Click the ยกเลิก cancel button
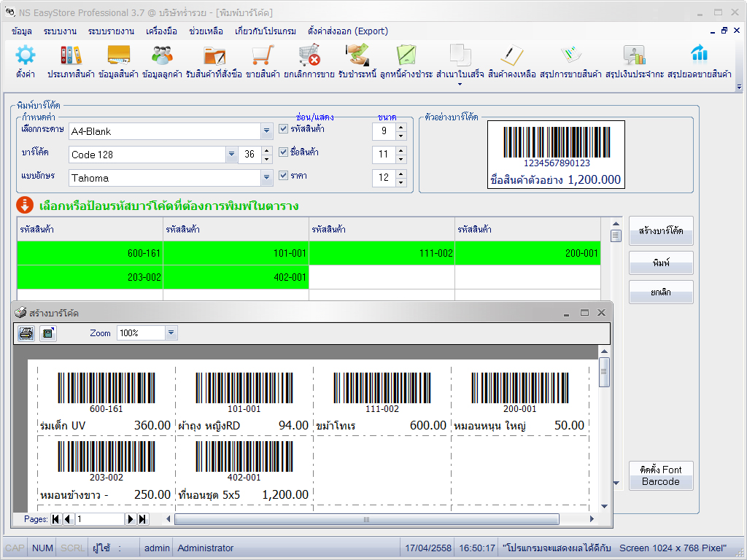This screenshot has height=560, width=747. click(x=661, y=292)
